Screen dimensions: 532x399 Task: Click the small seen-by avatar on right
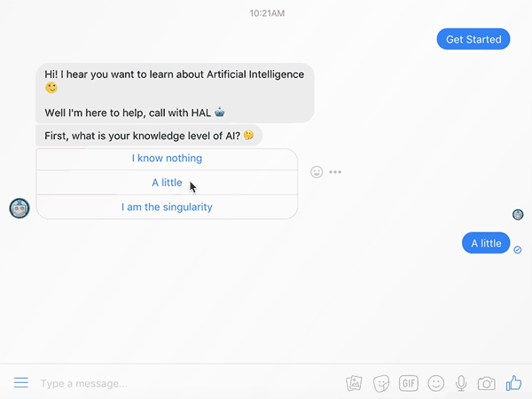point(518,215)
